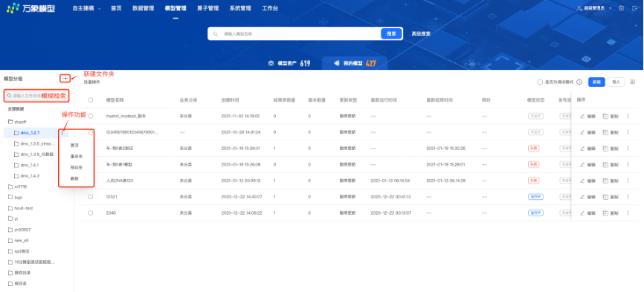Open the 高级搜索 advanced search link
The image size is (644, 292).
pos(421,33)
